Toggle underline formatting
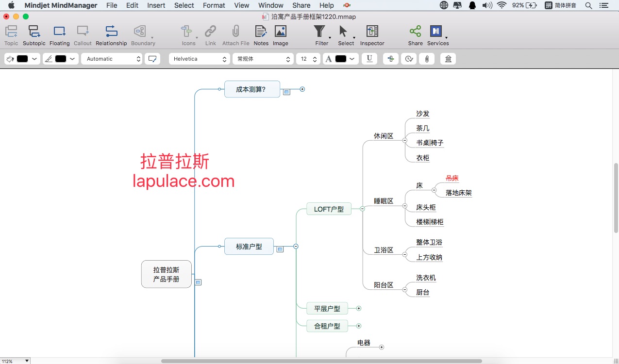The image size is (619, 364). [369, 59]
